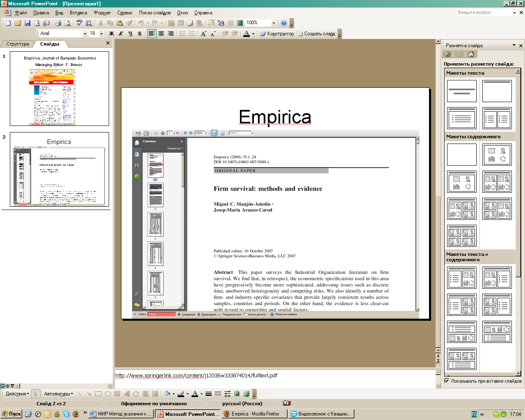The width and height of the screenshot is (525, 420).
Task: Insert a table using the toolbar icon
Action: click(x=181, y=23)
